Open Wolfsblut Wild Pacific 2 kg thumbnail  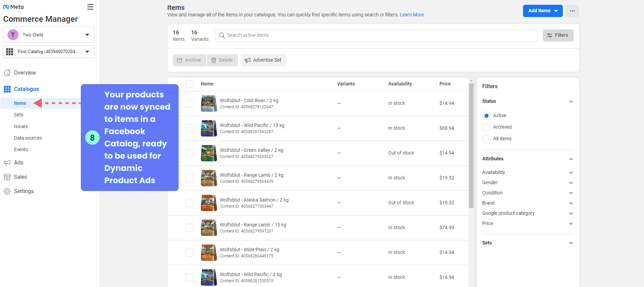(x=209, y=277)
